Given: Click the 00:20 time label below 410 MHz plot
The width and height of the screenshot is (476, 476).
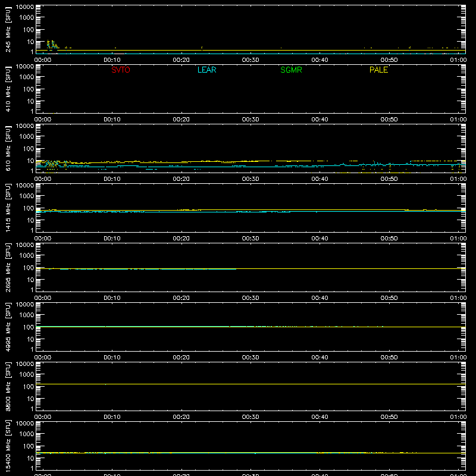Looking at the screenshot, I should coord(181,120).
